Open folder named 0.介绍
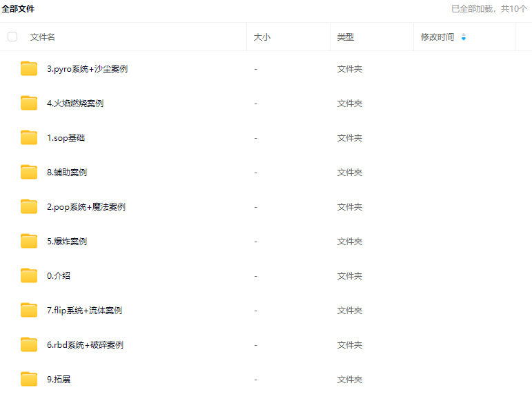This screenshot has height=401, width=532. pos(59,275)
